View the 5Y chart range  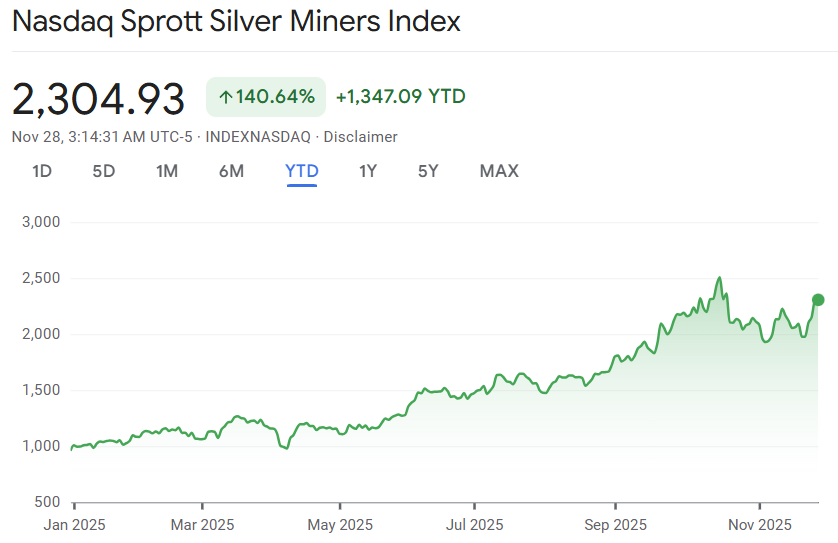(x=428, y=171)
